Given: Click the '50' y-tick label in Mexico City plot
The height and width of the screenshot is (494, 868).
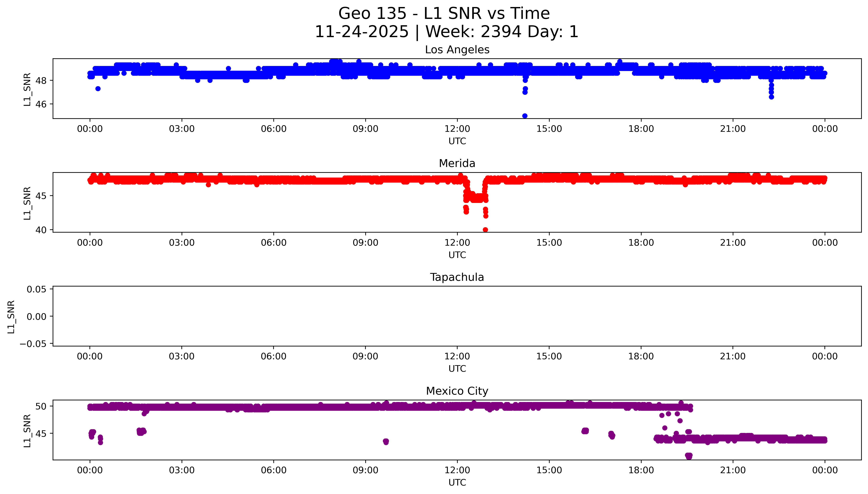Looking at the screenshot, I should [x=41, y=406].
